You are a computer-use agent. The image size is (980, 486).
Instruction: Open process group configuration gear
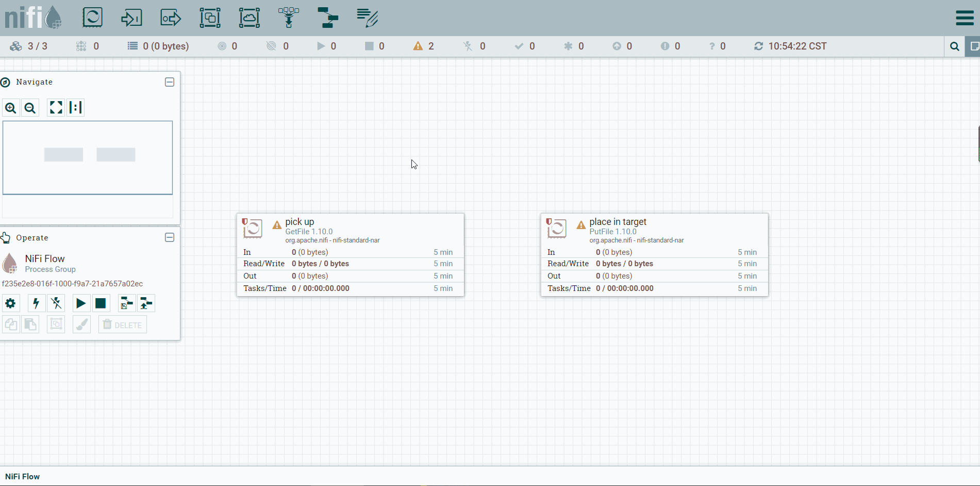[x=10, y=303]
